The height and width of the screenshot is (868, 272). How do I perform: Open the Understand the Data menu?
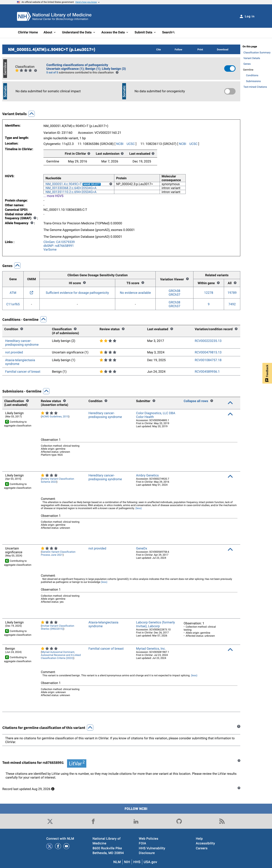point(79,32)
